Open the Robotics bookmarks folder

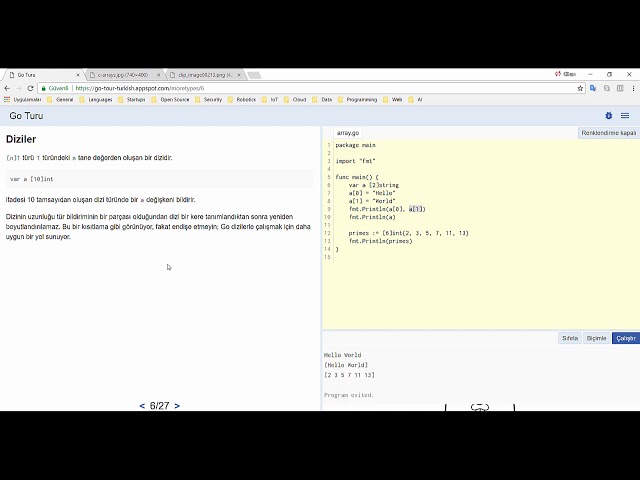tap(242, 100)
